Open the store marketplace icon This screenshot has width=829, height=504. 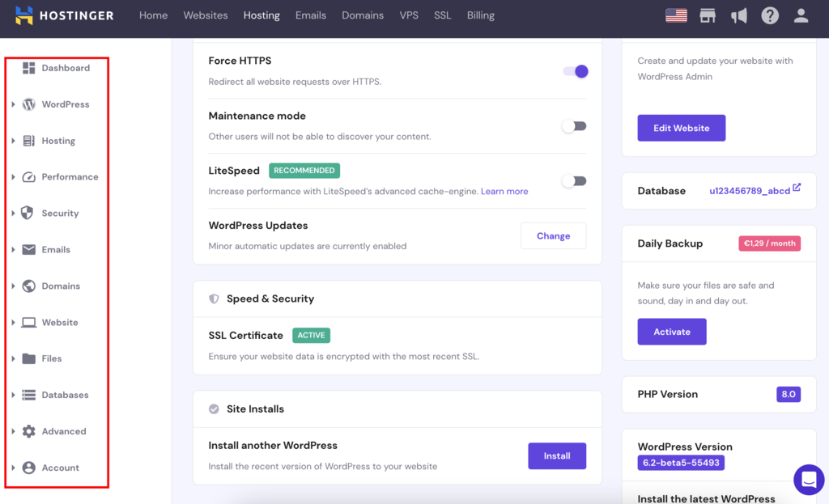708,15
